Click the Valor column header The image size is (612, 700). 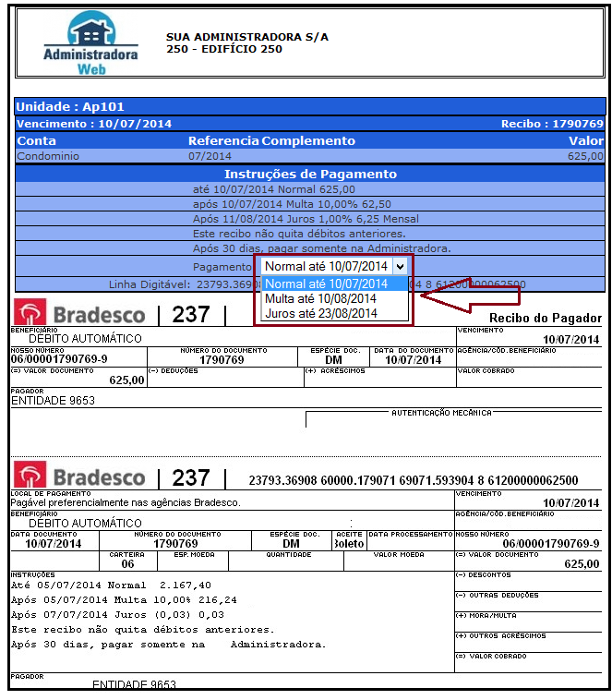point(585,141)
